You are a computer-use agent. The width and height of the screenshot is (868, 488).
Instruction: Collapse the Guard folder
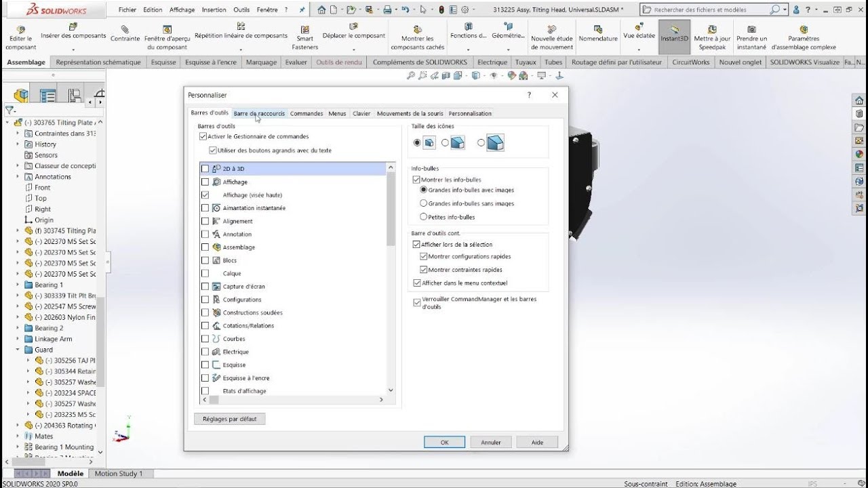coord(18,350)
